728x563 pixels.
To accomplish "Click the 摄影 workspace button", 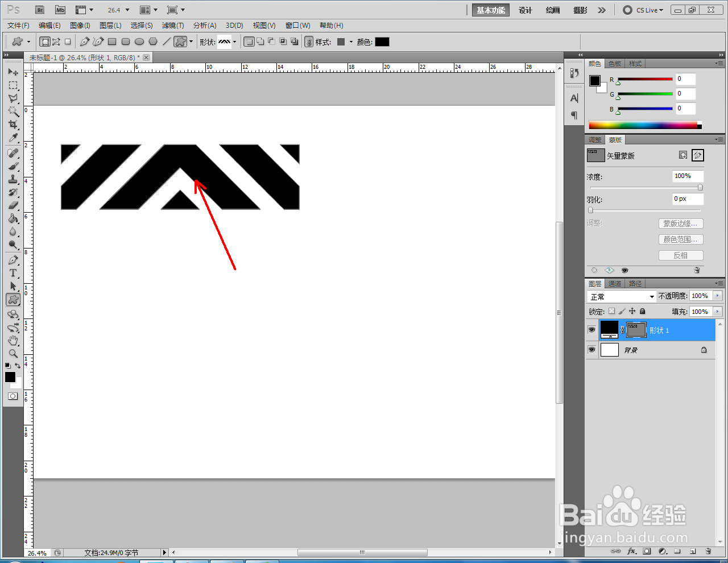I will point(580,10).
